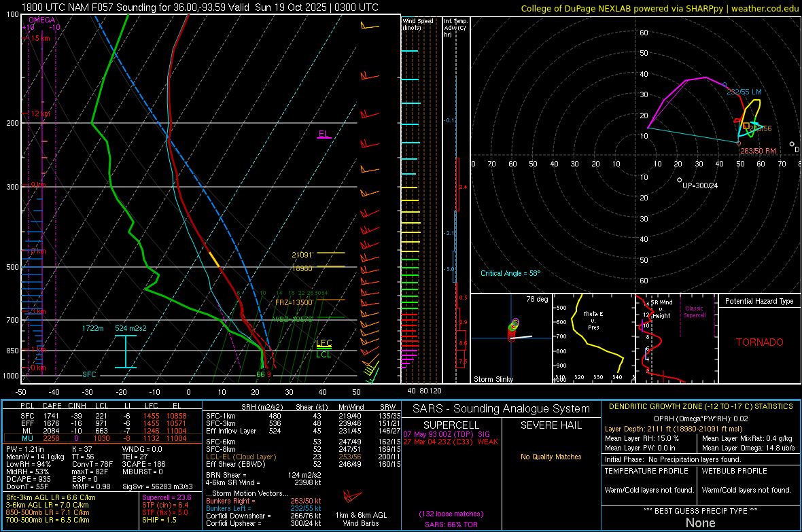The height and width of the screenshot is (532, 802).
Task: Click the LFC level marker on Skew-T
Action: 324,344
